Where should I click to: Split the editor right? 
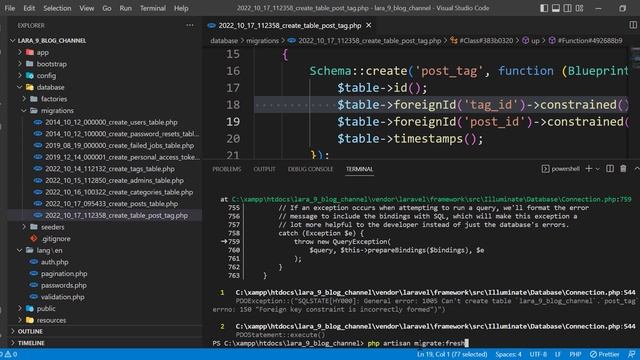633,25
